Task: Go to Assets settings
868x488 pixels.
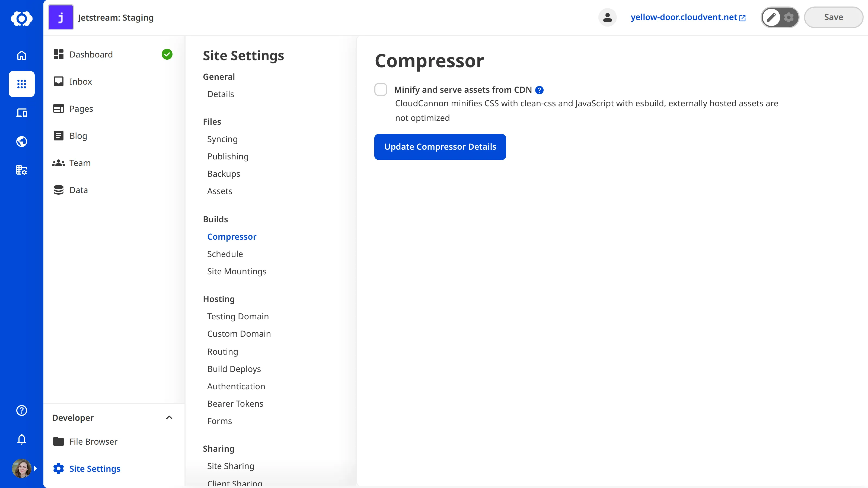Action: click(219, 191)
